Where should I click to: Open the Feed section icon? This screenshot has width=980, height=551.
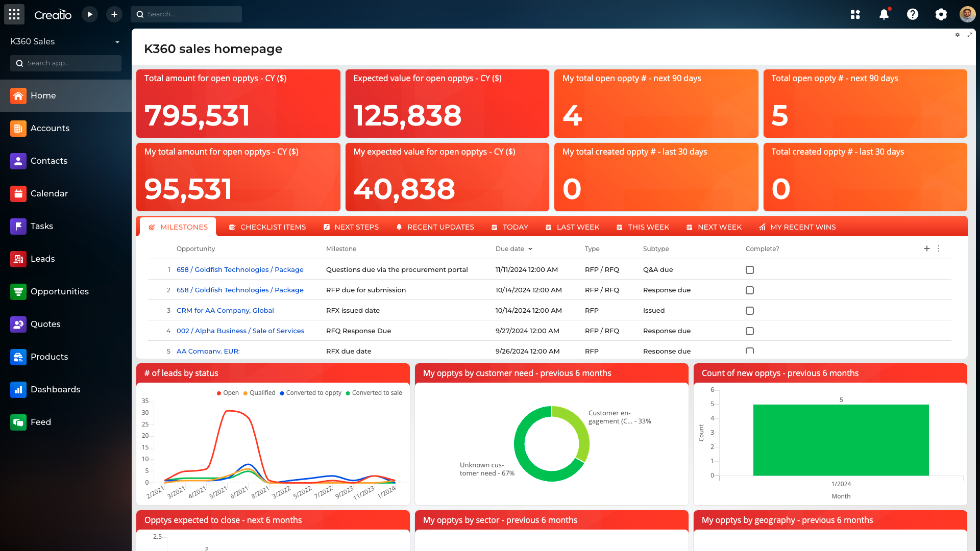[18, 422]
